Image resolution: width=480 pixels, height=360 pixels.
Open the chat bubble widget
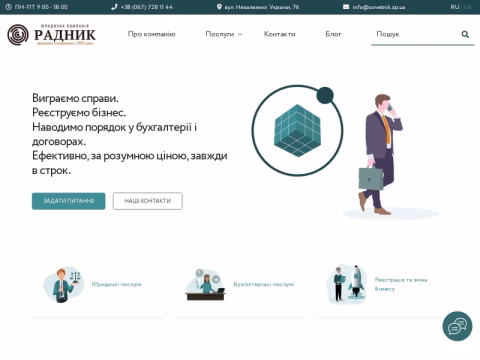tap(457, 326)
